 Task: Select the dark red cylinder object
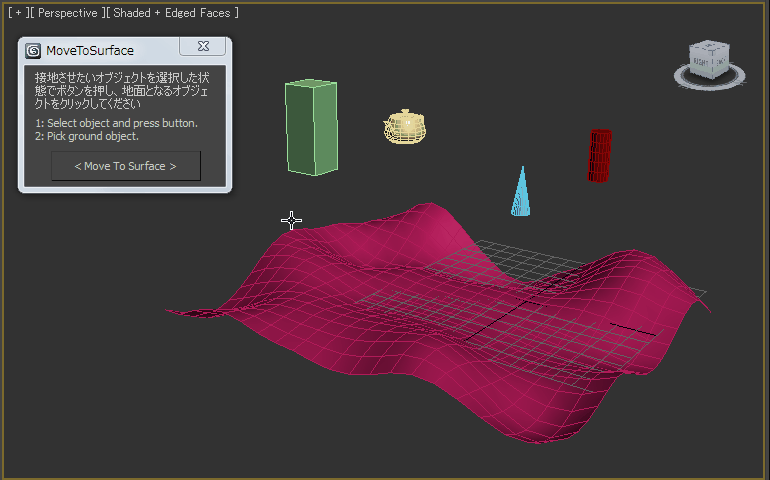pos(600,156)
